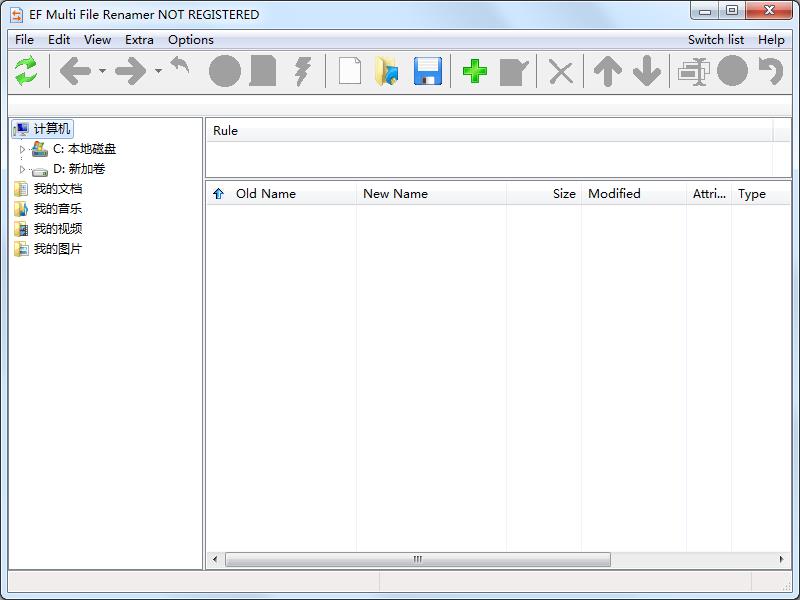
Task: Click the gray circle icon before the lightning bolt
Action: coord(225,71)
